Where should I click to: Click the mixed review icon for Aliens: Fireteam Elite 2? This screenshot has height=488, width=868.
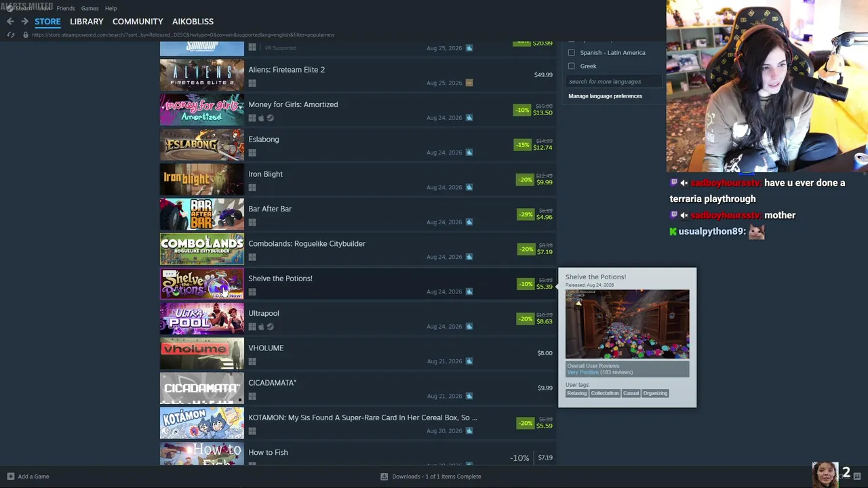(469, 83)
